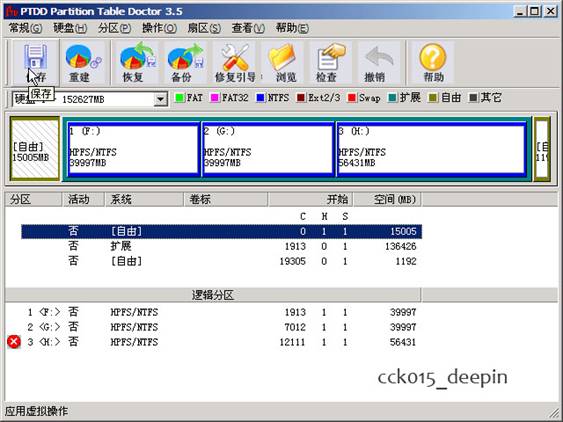Click the gray 其它 legend swatch
This screenshot has width=563, height=422.
click(474, 98)
